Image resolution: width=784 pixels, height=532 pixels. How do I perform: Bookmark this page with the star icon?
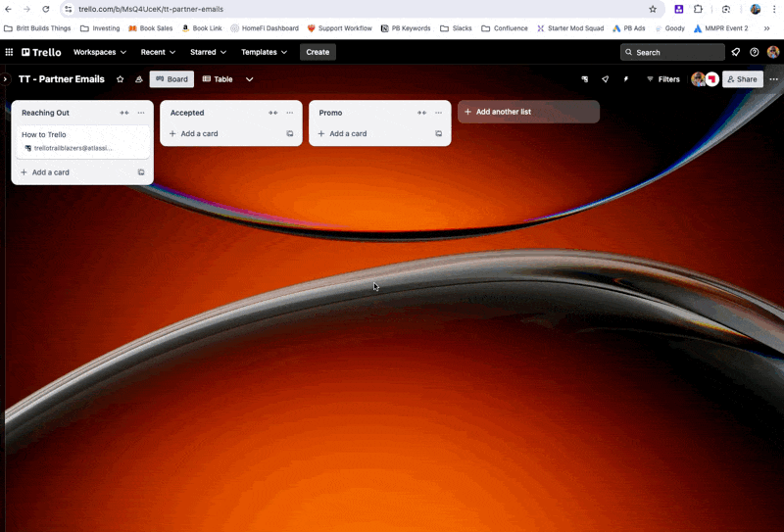tap(653, 9)
